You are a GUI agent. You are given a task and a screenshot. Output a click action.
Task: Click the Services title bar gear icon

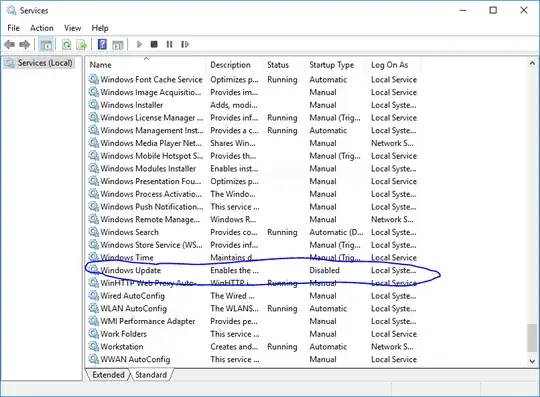[11, 11]
